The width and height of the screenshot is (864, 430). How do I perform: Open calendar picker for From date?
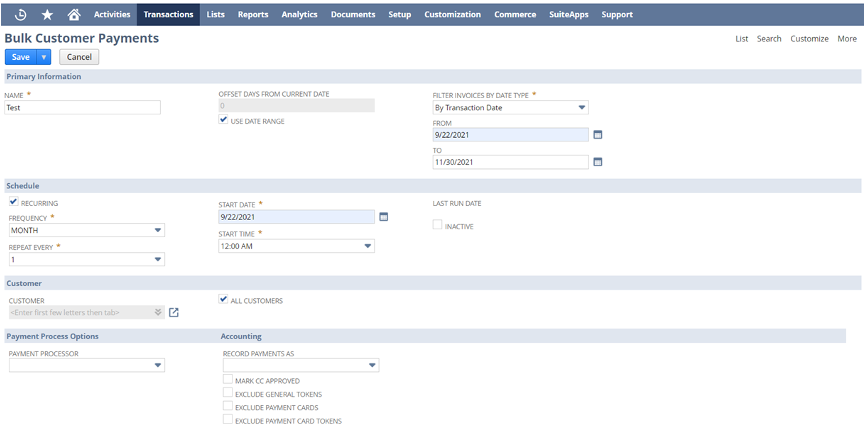point(598,135)
